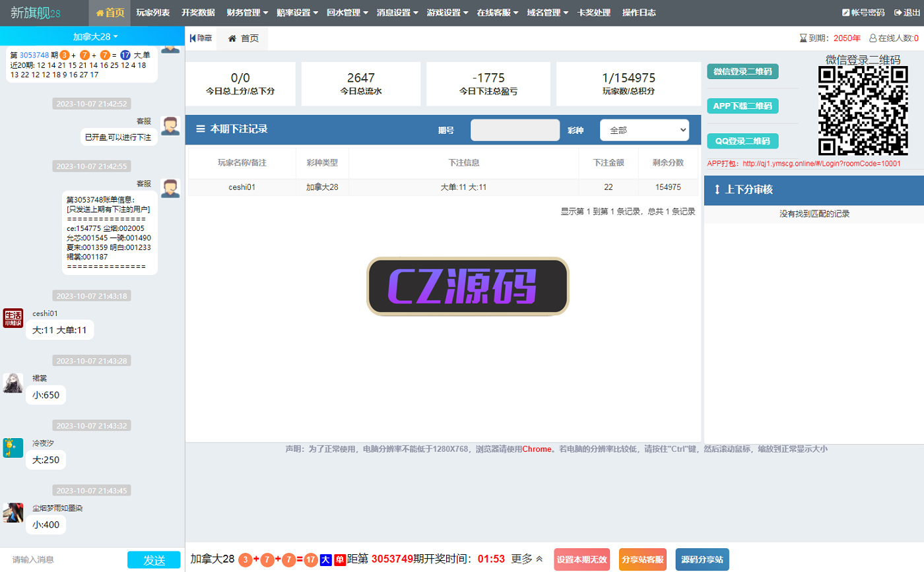The image size is (924, 572).
Task: Click the WeChat login QR code image
Action: point(863,111)
